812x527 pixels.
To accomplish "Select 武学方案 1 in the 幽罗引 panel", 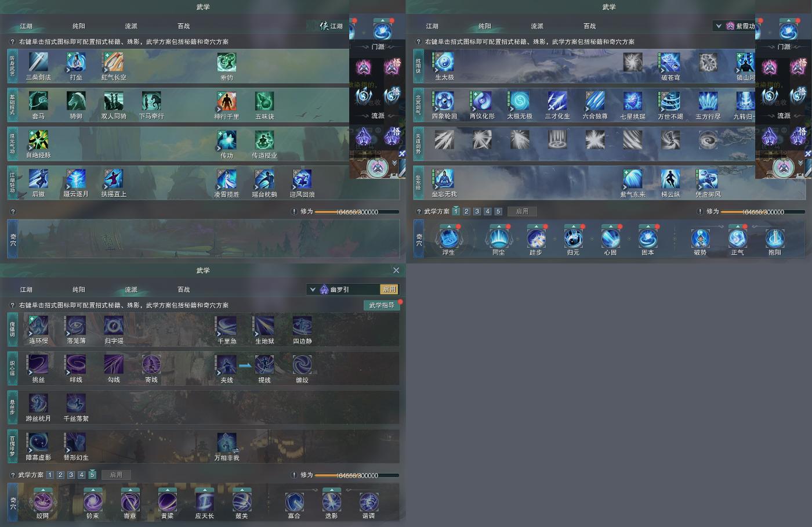I will 50,475.
